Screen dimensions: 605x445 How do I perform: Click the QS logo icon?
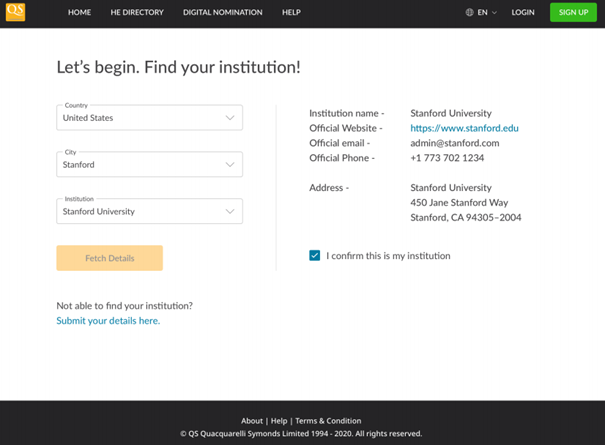coord(15,12)
